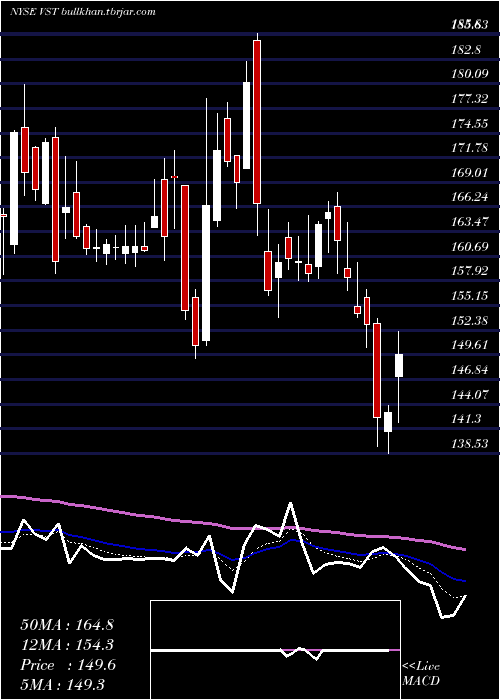Click the 166.24 price axis label
The width and height of the screenshot is (500, 700).
(x=470, y=197)
